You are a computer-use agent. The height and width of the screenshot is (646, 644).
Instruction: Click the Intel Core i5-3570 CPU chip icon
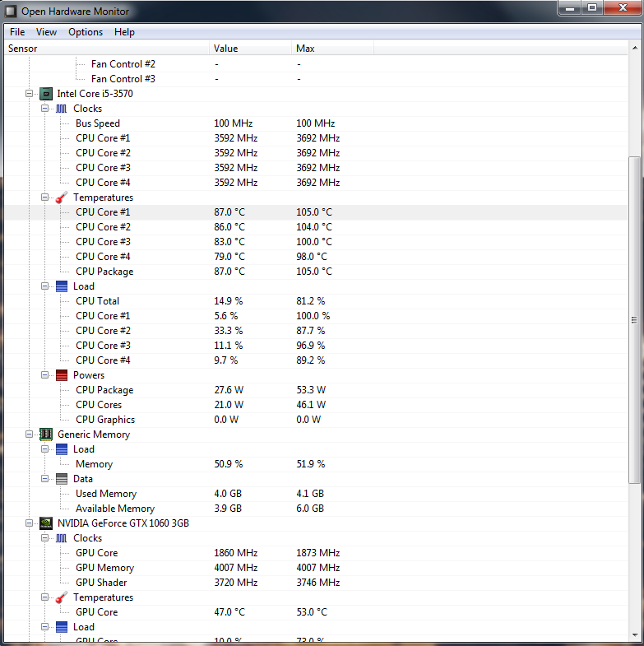coord(46,94)
